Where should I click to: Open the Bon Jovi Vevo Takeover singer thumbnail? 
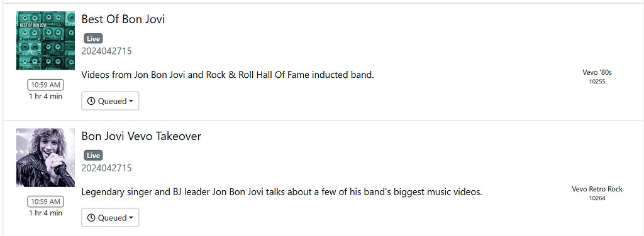[x=45, y=158]
